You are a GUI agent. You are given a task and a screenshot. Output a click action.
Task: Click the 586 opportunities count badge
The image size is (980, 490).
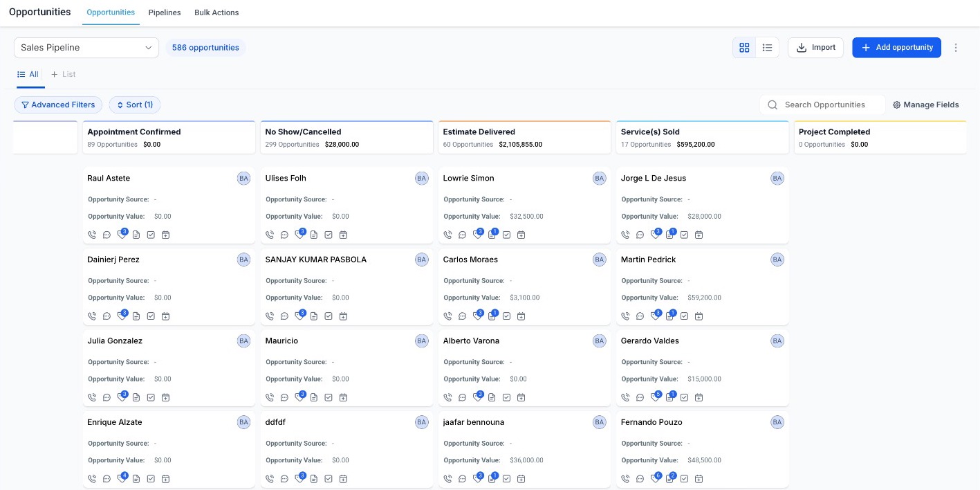tap(205, 48)
